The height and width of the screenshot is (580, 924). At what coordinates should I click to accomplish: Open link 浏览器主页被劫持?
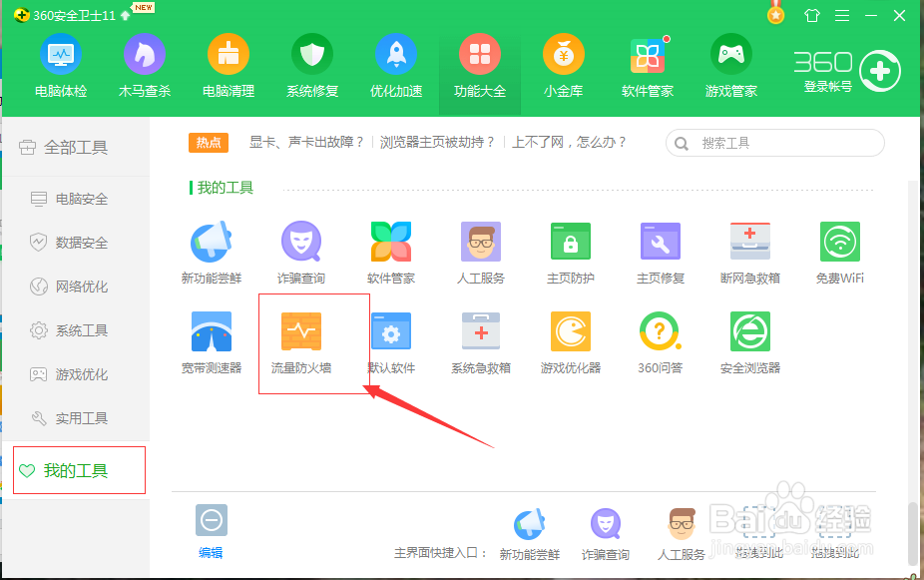click(437, 142)
